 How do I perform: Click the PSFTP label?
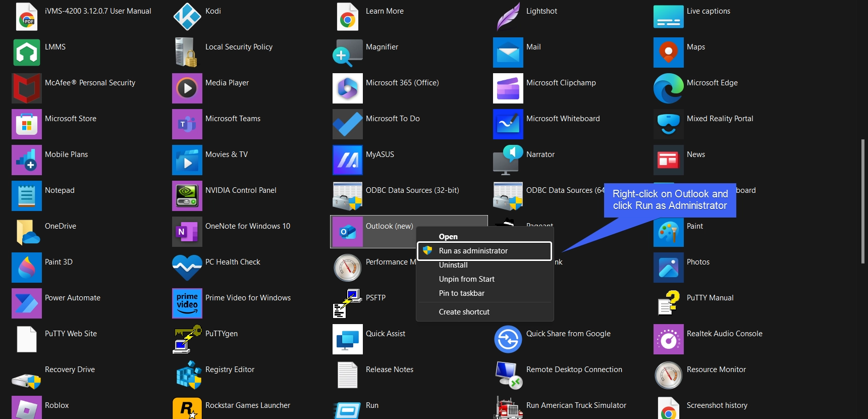click(x=375, y=298)
